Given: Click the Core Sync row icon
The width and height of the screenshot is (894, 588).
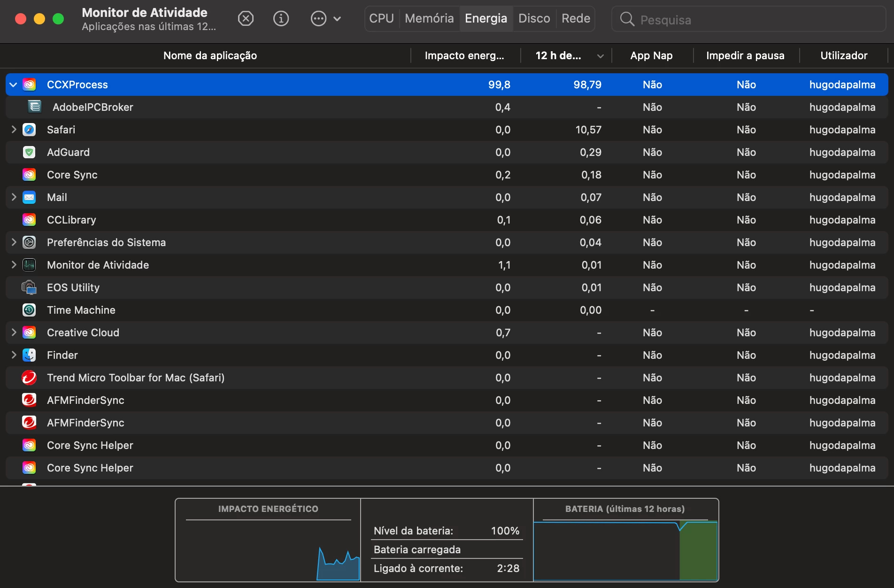Looking at the screenshot, I should [x=29, y=175].
